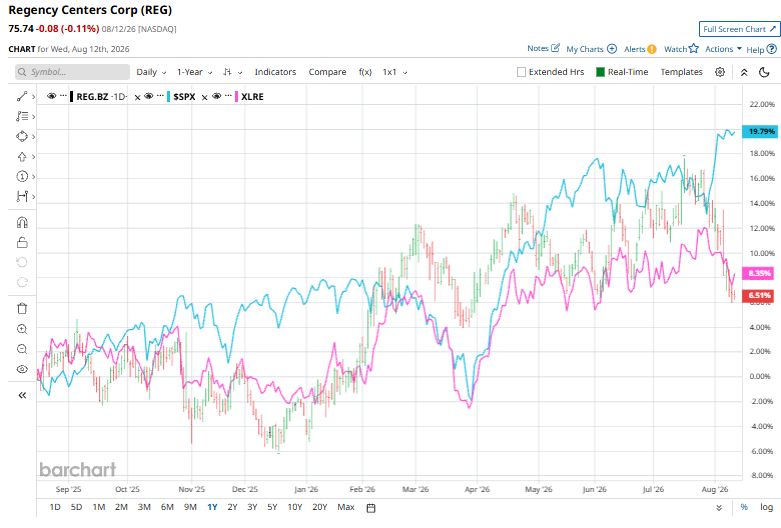This screenshot has height=528, width=781.
Task: Enable Extended Hrs checkbox
Action: [521, 72]
